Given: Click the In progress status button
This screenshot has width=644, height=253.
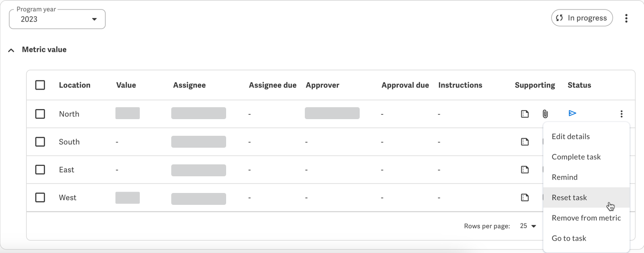Looking at the screenshot, I should 582,18.
